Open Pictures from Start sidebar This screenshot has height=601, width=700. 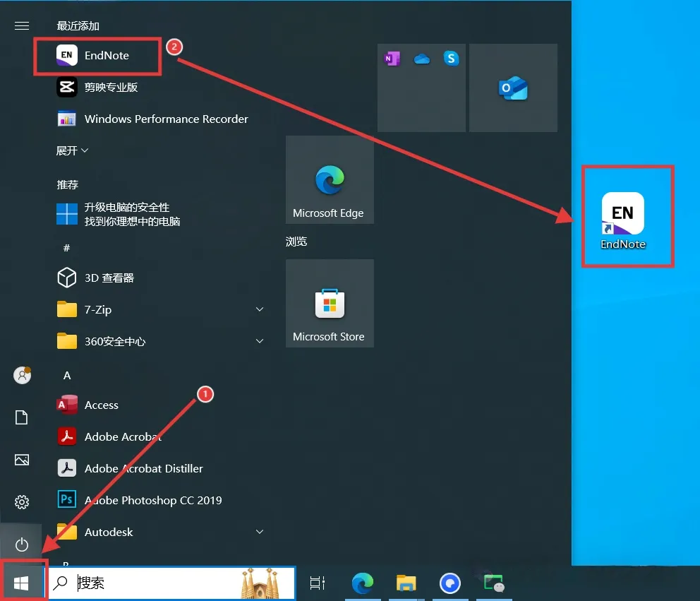(21, 460)
